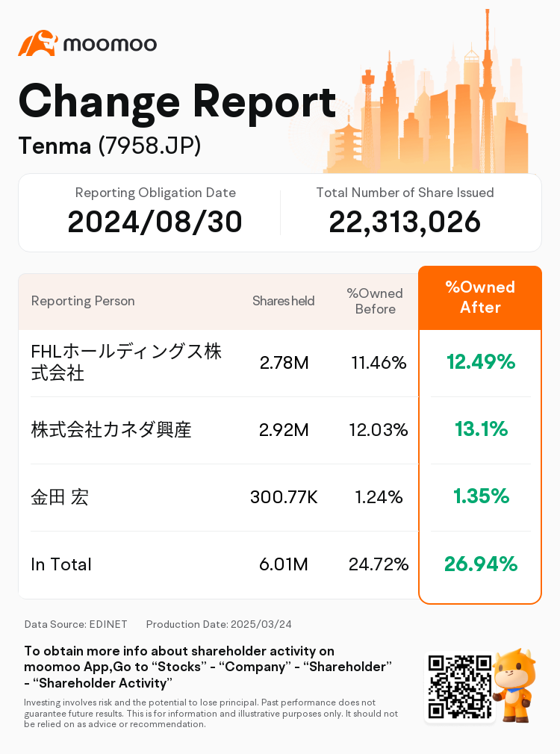Click the %Owned Before column header

(375, 301)
